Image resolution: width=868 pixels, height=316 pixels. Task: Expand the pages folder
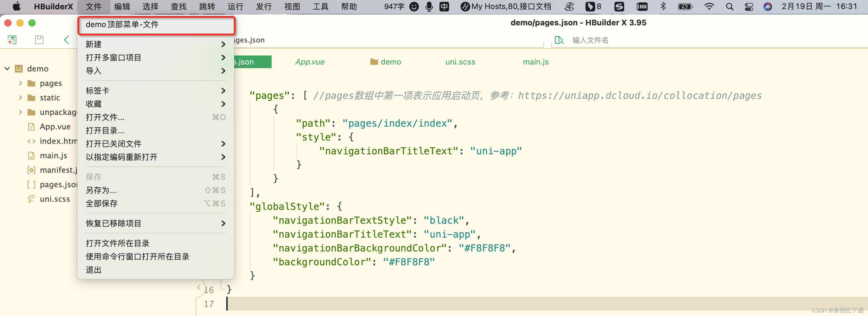click(x=20, y=83)
